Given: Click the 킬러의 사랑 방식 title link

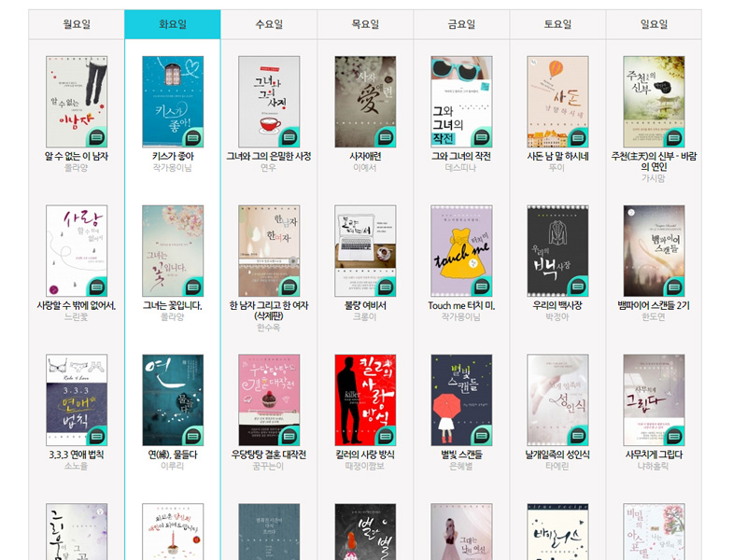Looking at the screenshot, I should click(x=365, y=455).
